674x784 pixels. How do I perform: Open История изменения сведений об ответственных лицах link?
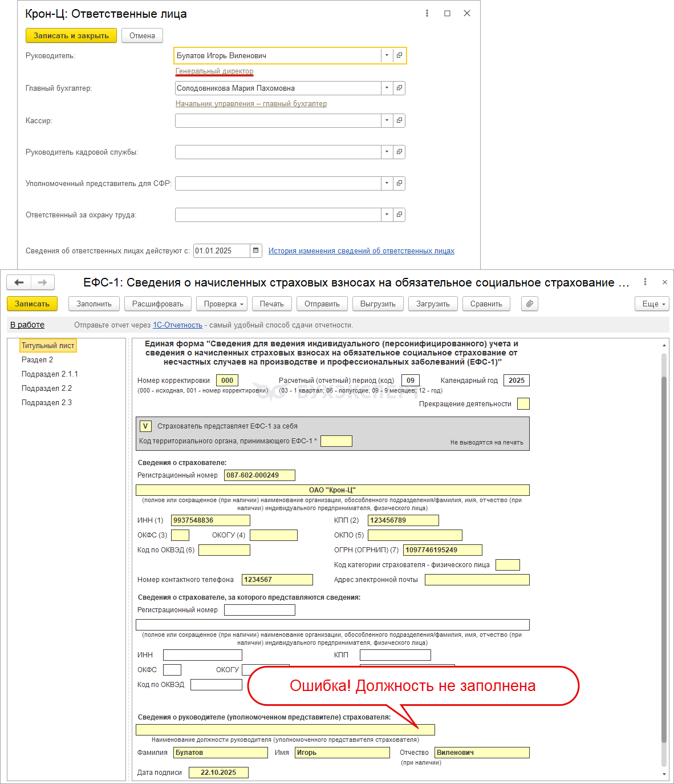tap(361, 251)
